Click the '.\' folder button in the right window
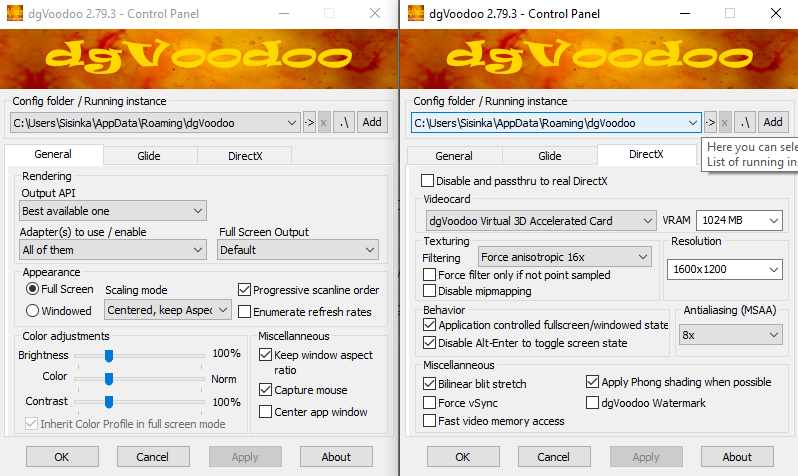The height and width of the screenshot is (476, 798). click(744, 122)
